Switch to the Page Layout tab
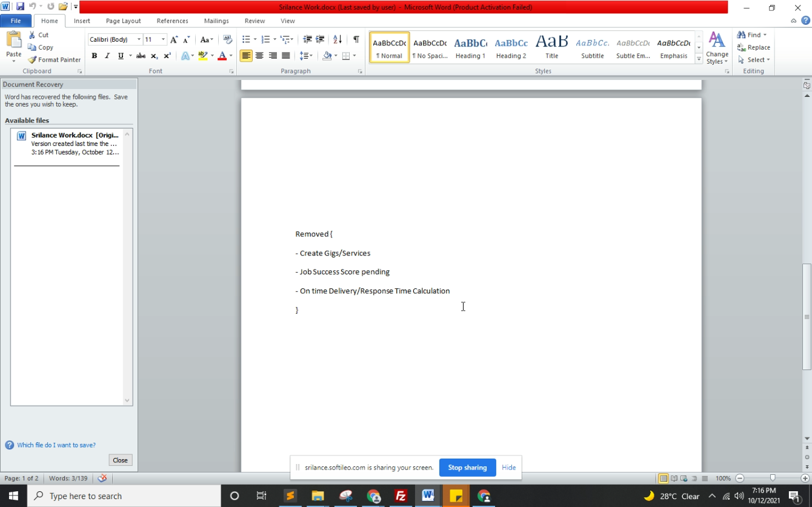 point(123,21)
